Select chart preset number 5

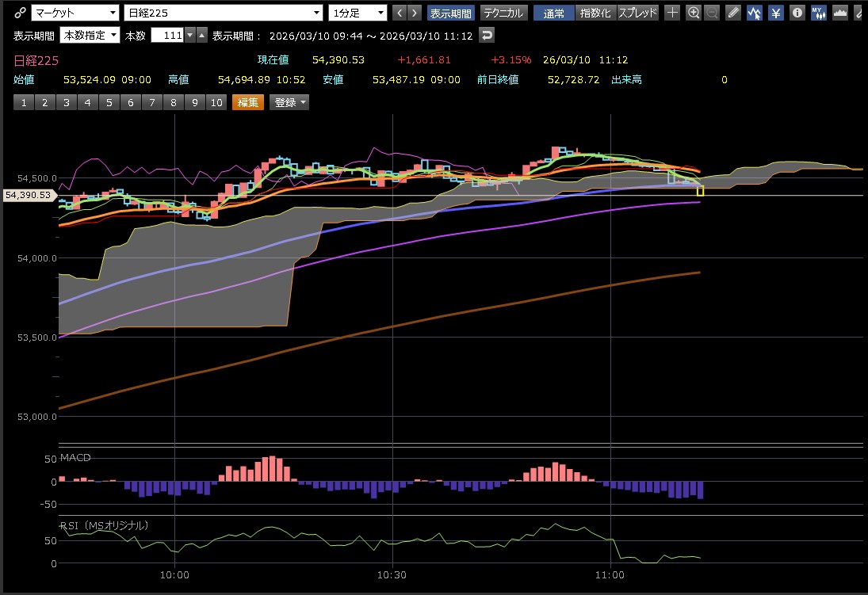110,102
